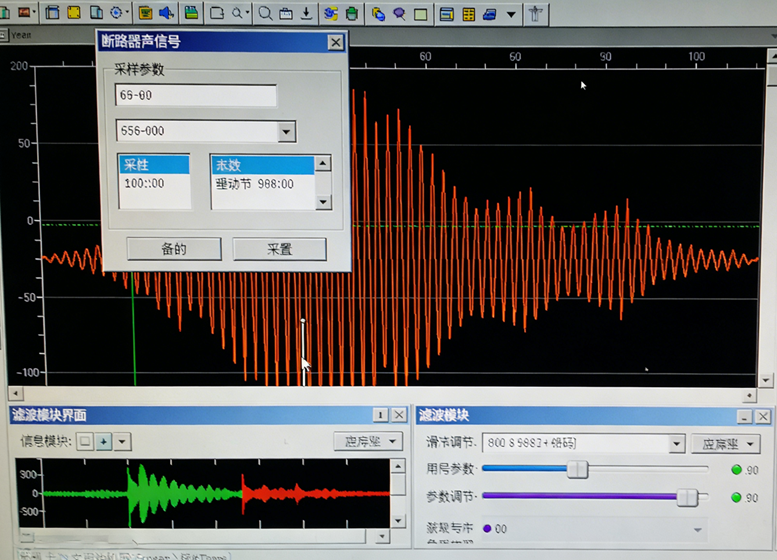Click the 采置 button in dialog
The image size is (777, 560).
click(280, 249)
